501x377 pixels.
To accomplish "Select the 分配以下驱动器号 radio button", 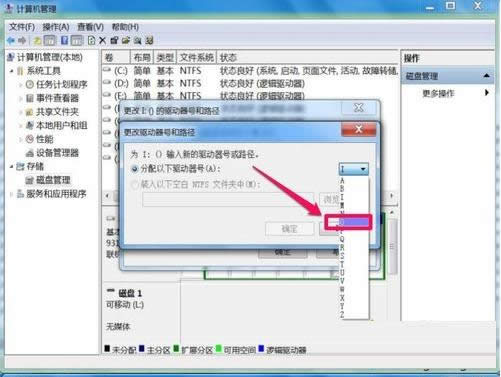I will [x=135, y=169].
